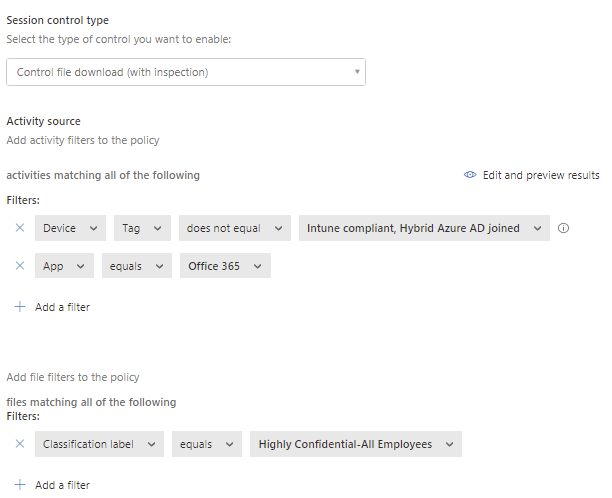Open the Classification label dropdown
Image resolution: width=612 pixels, height=498 pixels.
pyautogui.click(x=99, y=444)
